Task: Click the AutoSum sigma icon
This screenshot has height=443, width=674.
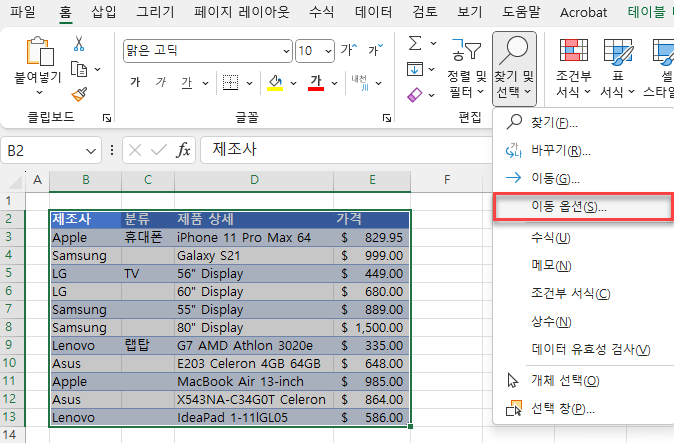Action: click(x=415, y=43)
